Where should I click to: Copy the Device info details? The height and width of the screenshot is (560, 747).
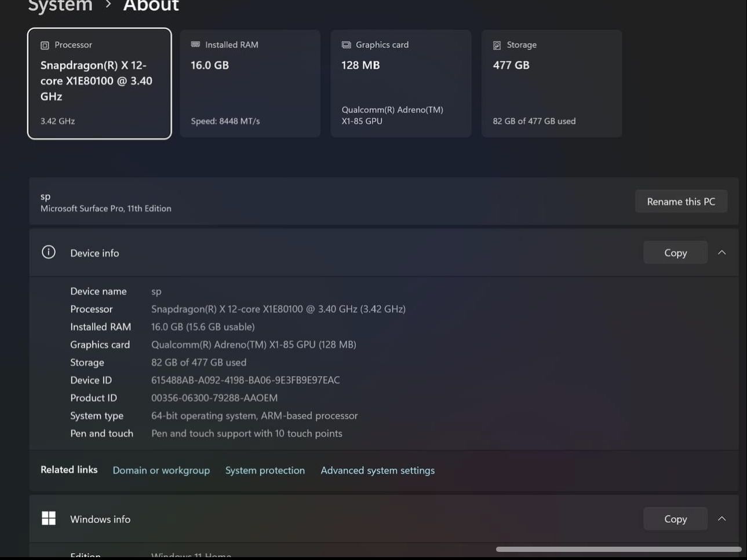click(675, 252)
